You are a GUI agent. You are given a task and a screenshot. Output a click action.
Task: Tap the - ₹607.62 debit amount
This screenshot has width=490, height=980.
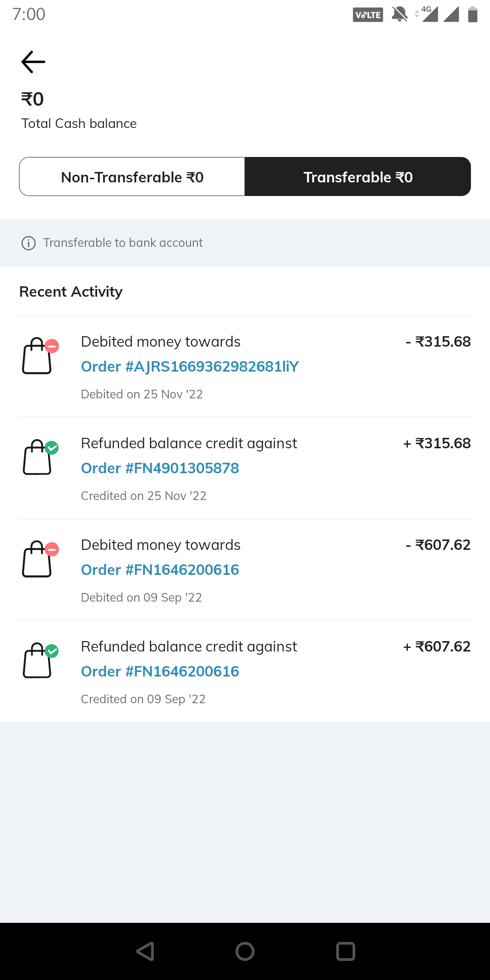coord(438,545)
